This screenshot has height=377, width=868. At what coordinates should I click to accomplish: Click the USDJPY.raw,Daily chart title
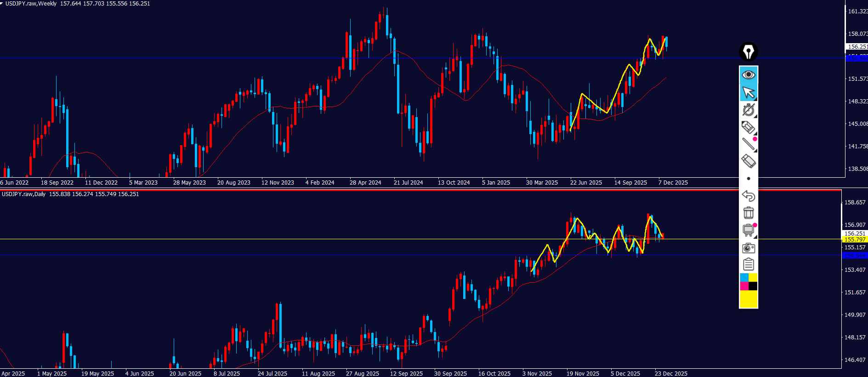(x=24, y=194)
